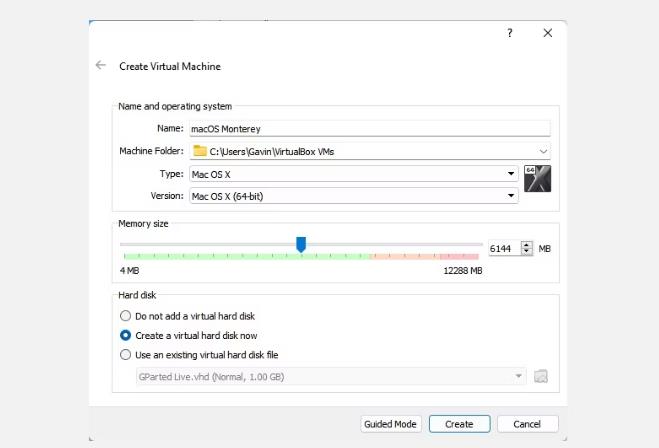Image resolution: width=659 pixels, height=448 pixels.
Task: Expand the Machine Folder dropdown
Action: (x=543, y=151)
